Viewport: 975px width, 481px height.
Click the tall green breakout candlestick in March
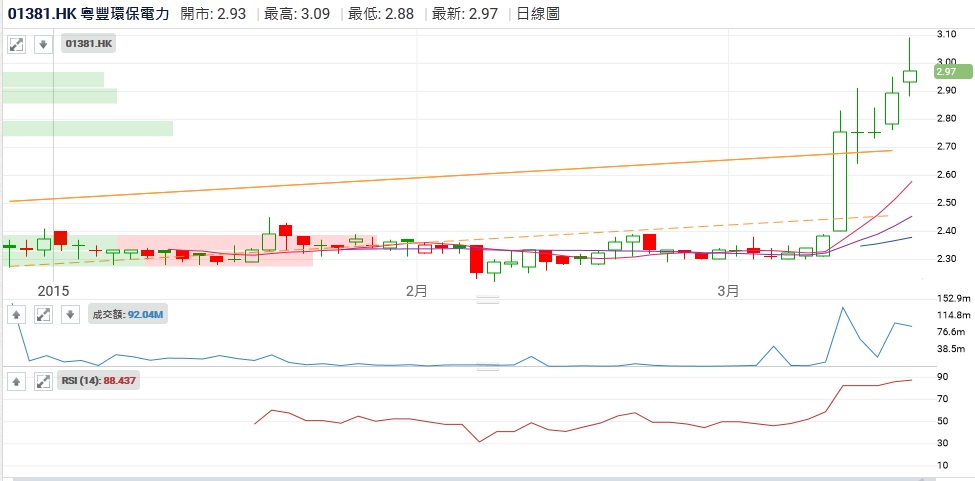click(x=840, y=180)
